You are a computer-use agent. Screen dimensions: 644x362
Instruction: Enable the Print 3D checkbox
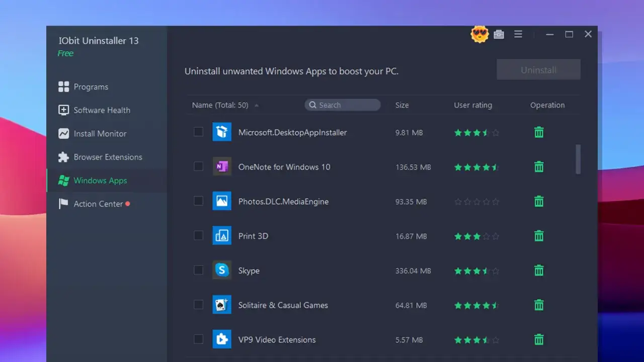(199, 235)
